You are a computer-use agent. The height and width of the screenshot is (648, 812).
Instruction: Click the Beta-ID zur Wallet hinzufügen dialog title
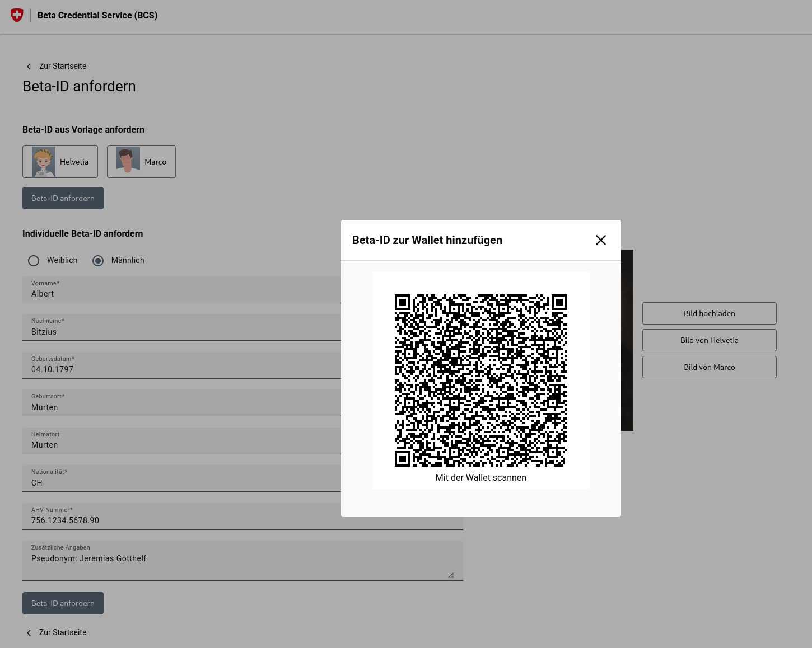427,240
